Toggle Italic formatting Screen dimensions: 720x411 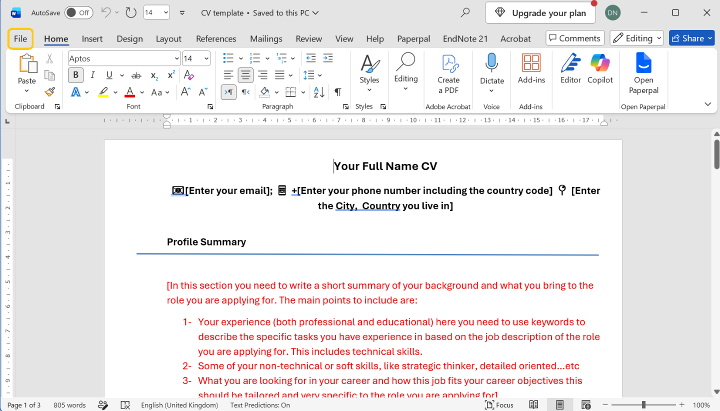[x=92, y=75]
